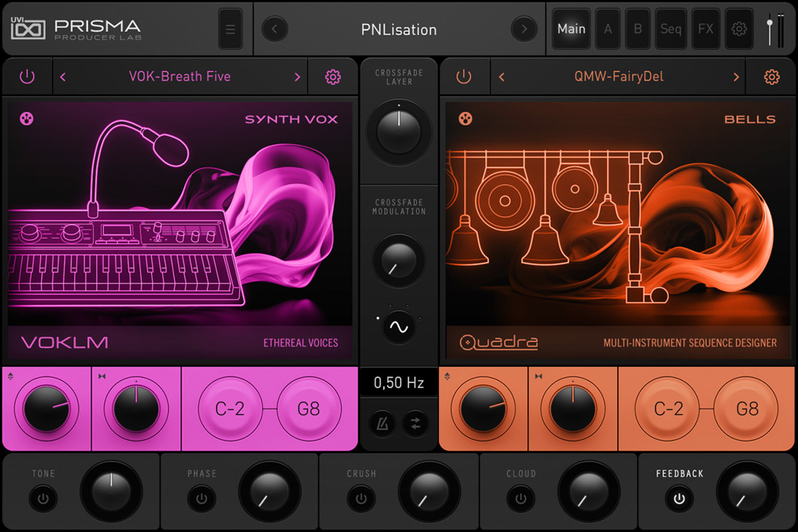Select next sound after QMW-FairyDel
This screenshot has height=532, width=798.
(x=735, y=77)
